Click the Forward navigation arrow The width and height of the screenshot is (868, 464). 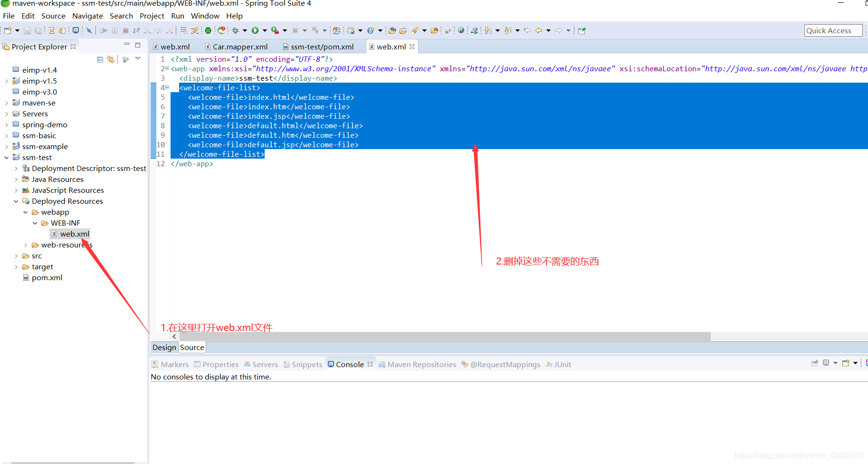point(559,30)
